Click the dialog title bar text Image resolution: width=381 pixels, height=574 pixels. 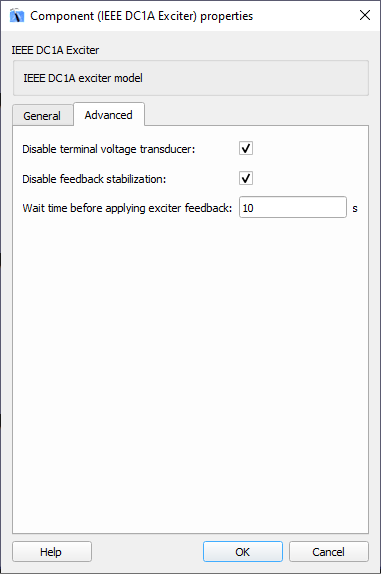[x=141, y=16]
